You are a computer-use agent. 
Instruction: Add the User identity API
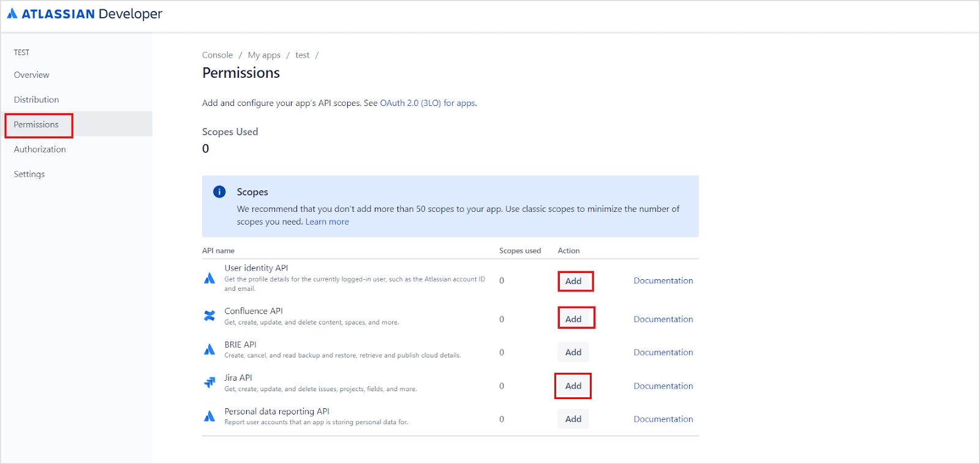pyautogui.click(x=573, y=281)
